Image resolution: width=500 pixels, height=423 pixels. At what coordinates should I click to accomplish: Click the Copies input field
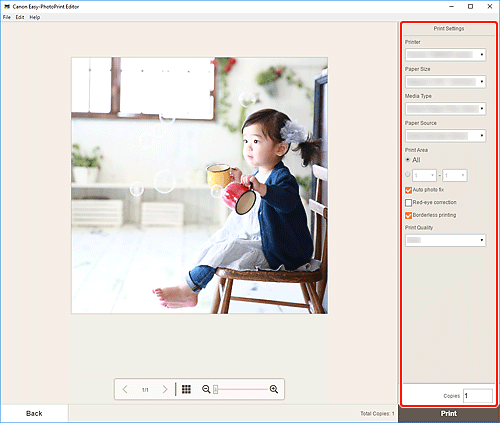click(x=478, y=396)
